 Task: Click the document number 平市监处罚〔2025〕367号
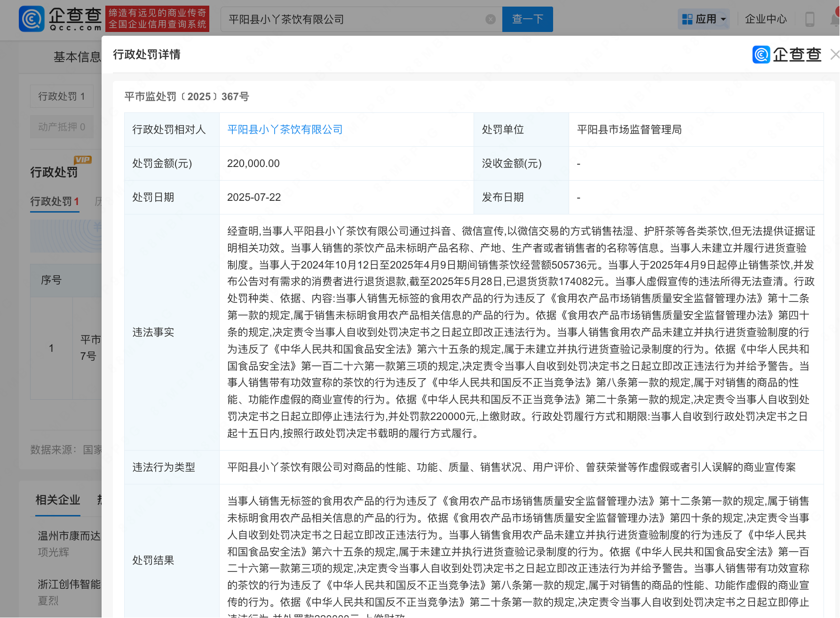187,96
